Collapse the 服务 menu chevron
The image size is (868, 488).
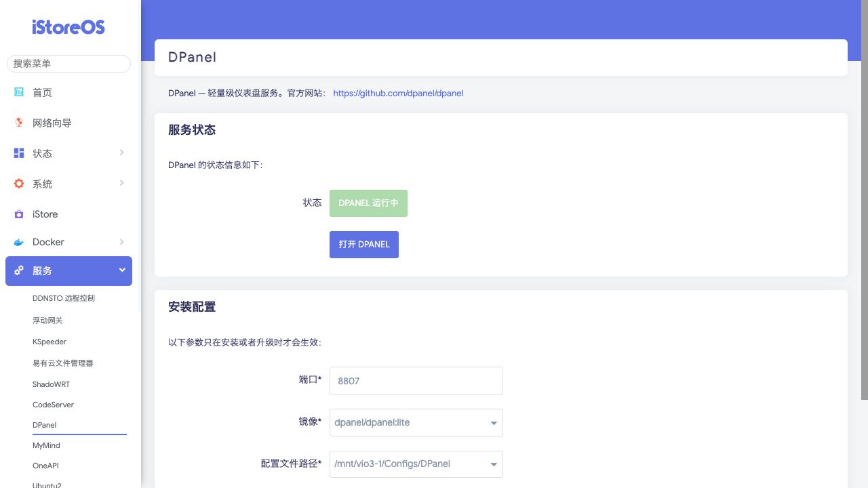click(x=122, y=270)
